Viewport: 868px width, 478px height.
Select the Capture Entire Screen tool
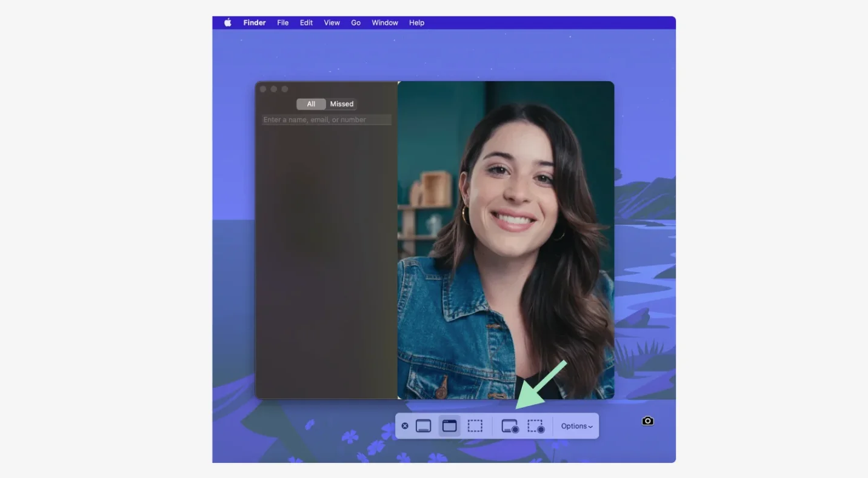coord(423,425)
